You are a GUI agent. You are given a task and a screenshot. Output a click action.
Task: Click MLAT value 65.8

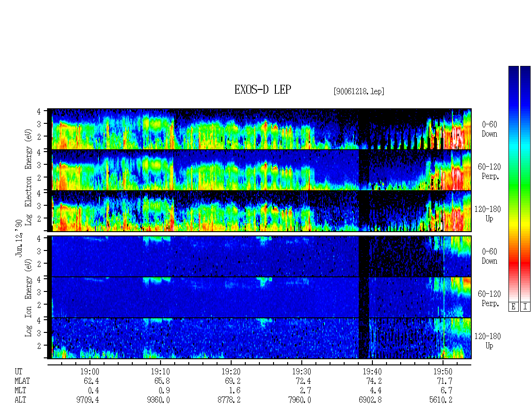(162, 381)
